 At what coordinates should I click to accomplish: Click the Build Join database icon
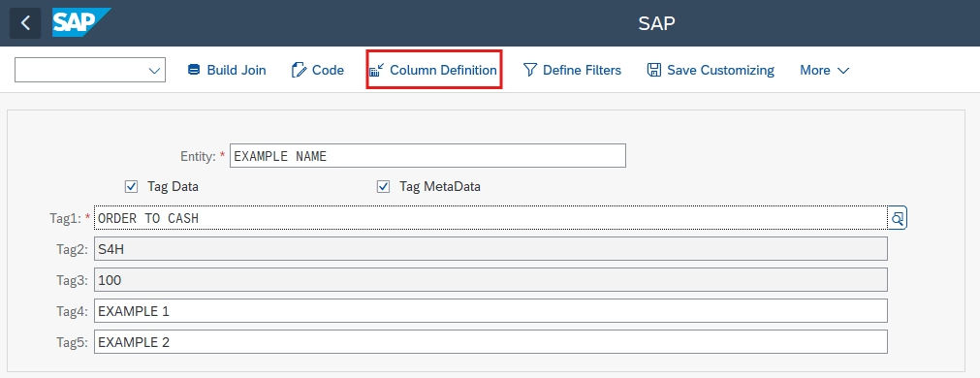tap(194, 70)
